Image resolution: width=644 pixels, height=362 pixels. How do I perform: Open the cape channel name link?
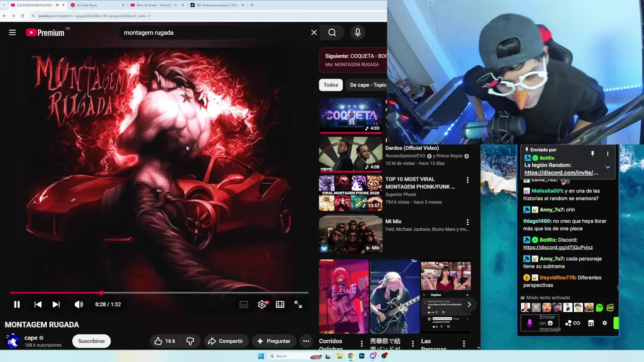tap(31, 338)
